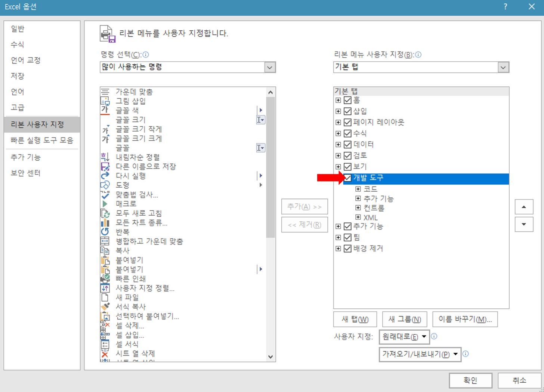Expand the 코드 group under 개발 도구

358,189
